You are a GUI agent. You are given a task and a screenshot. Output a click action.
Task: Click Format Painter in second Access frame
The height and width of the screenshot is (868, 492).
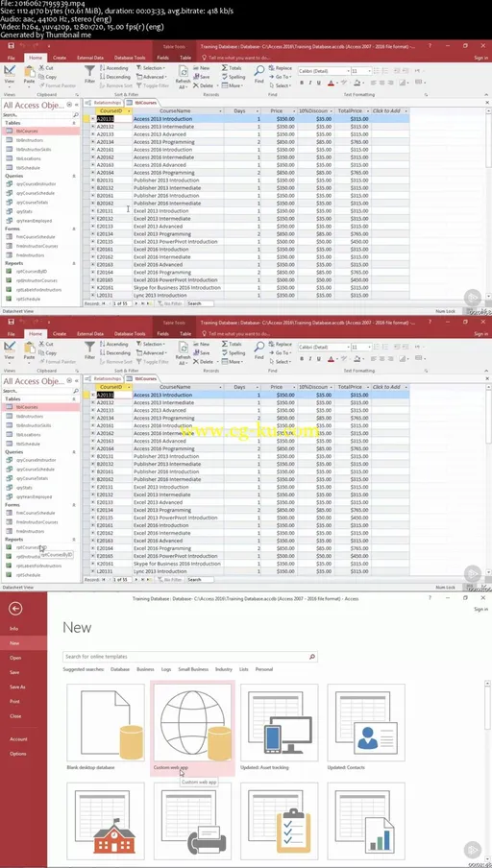click(x=58, y=361)
